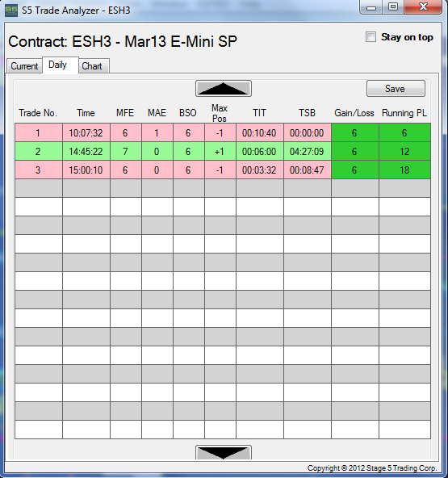Save the daily trade data
448x478 pixels.
396,88
